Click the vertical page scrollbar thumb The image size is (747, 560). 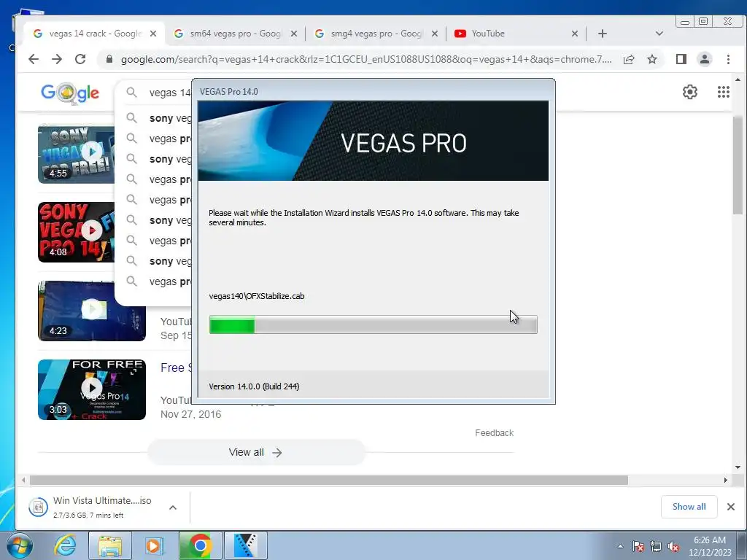738,165
